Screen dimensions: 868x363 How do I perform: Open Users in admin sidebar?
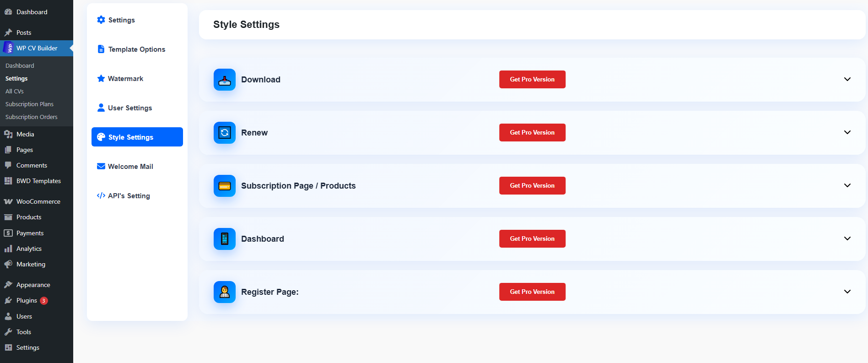37,316
